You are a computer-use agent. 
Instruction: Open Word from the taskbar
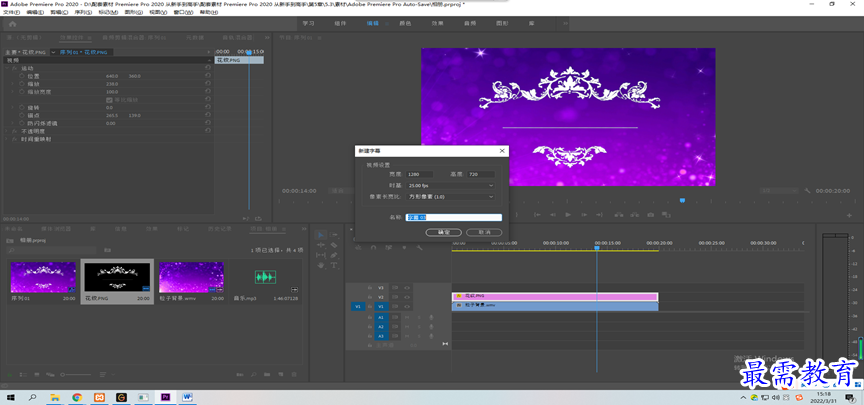coord(187,397)
